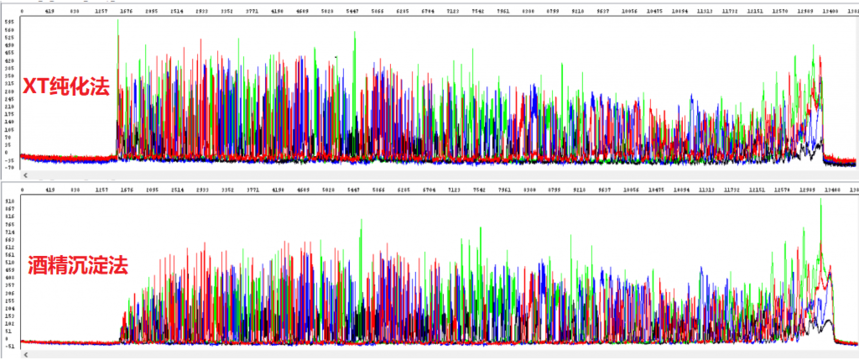Click the 5447 x-axis value on the bottom chromatogram
This screenshot has height=360, width=859.
pyautogui.click(x=352, y=190)
